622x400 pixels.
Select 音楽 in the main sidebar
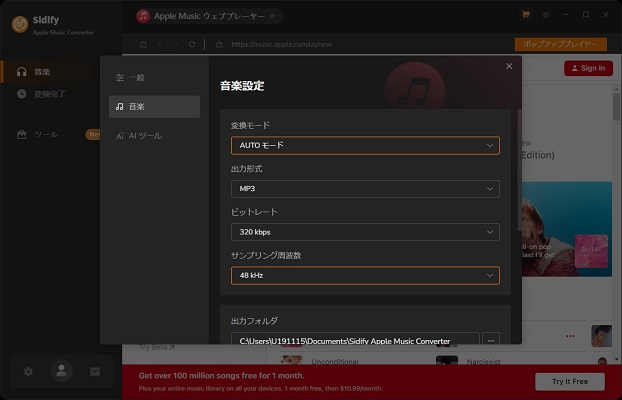(51, 72)
